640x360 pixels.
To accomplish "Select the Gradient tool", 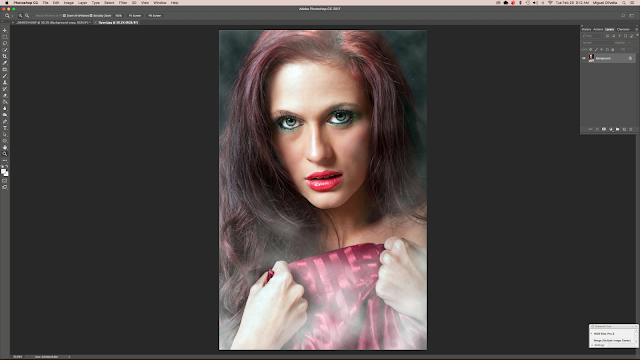I will point(5,102).
